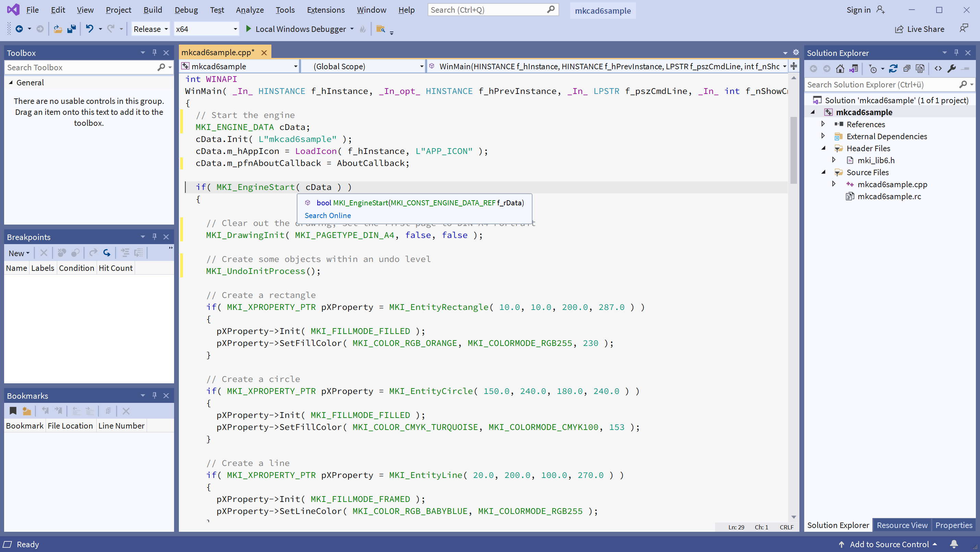Click the Hit Count column header

click(x=116, y=268)
